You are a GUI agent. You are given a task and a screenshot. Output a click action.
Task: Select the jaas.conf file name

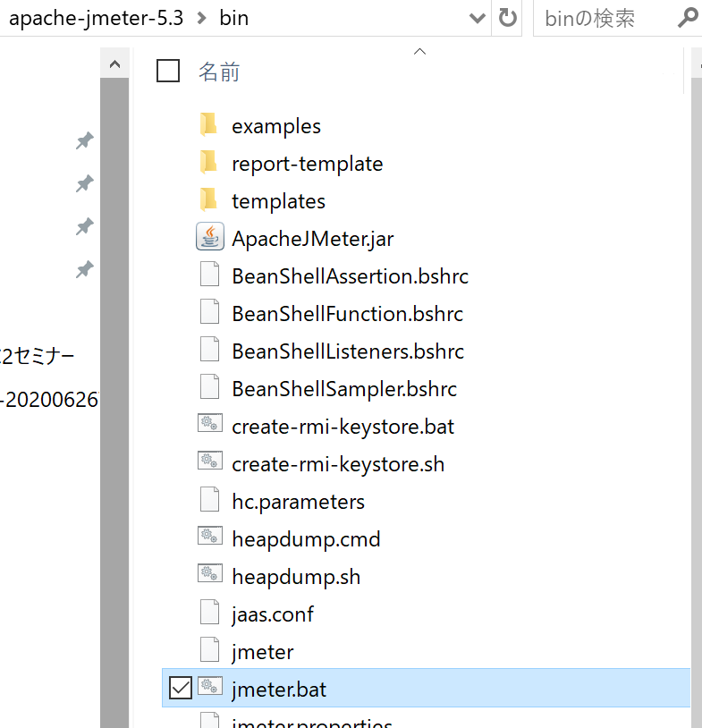point(273,614)
